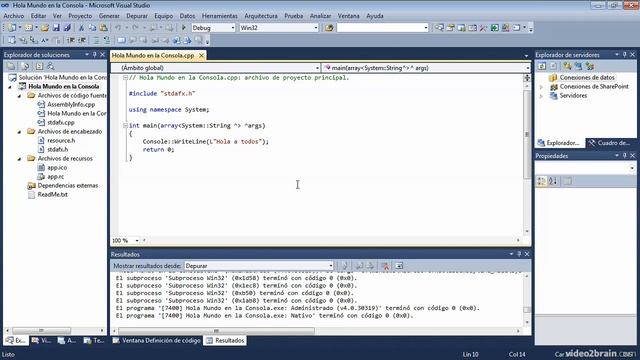Open the Proyecto menu
640x360 pixels.
(80, 16)
